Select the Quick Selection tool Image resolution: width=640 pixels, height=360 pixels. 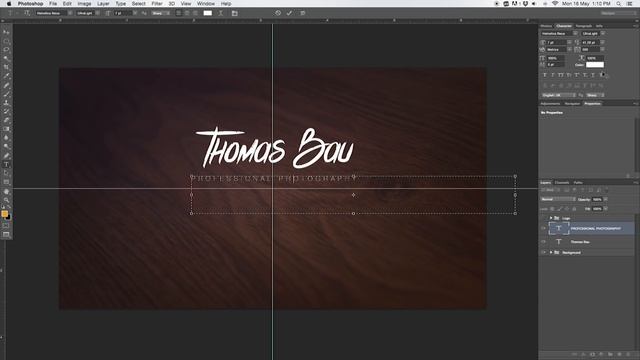(6, 58)
